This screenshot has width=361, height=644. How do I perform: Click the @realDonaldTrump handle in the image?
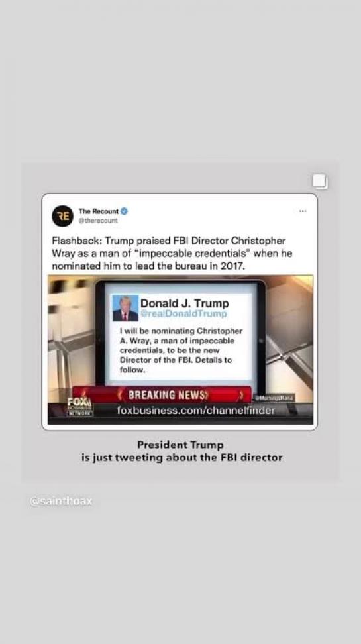click(183, 314)
